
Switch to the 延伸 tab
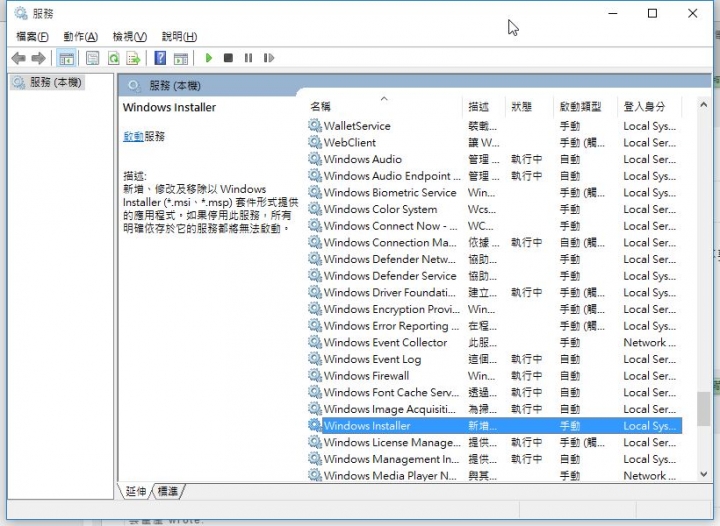tap(135, 492)
